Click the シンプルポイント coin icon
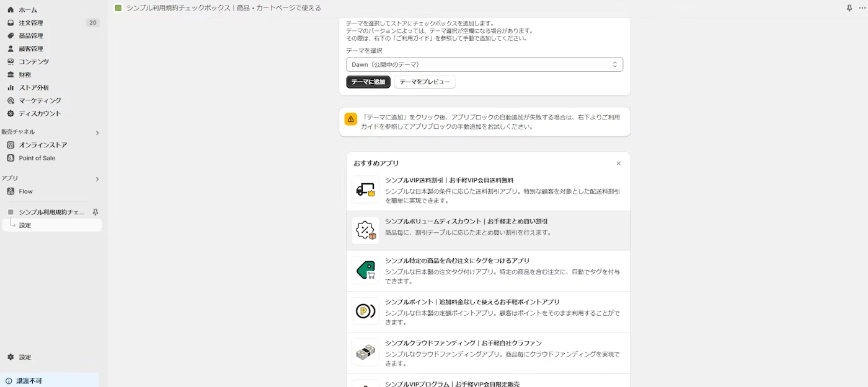The image size is (868, 387). (366, 311)
